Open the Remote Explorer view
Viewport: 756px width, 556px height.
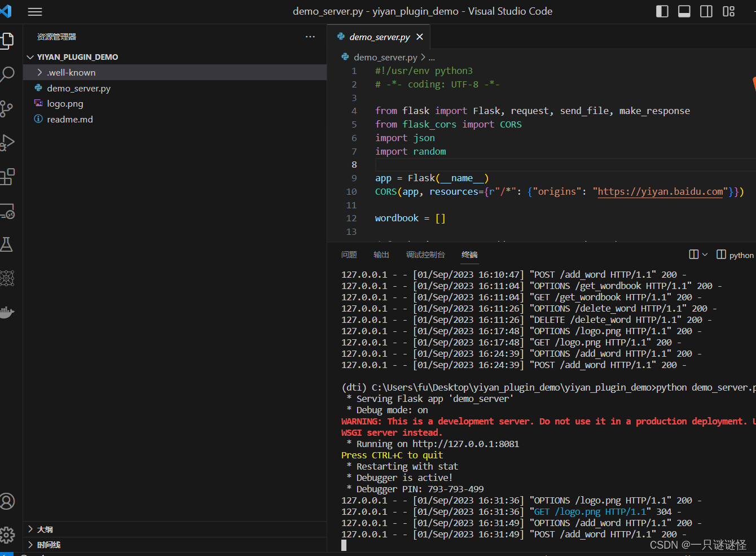[7, 211]
